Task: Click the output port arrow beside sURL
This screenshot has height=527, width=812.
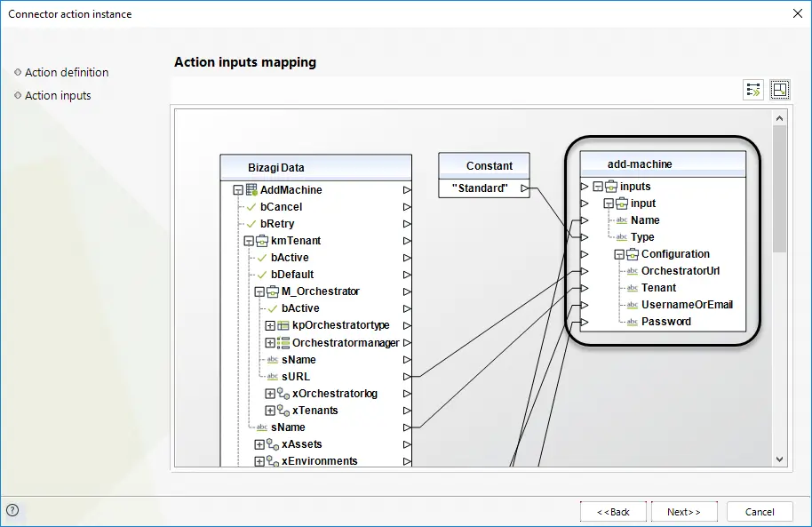Action: pos(407,377)
